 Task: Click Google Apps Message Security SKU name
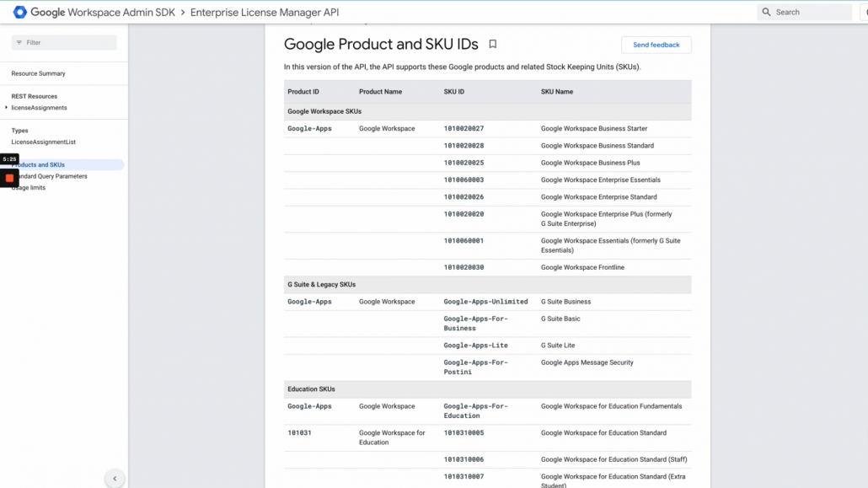[587, 362]
